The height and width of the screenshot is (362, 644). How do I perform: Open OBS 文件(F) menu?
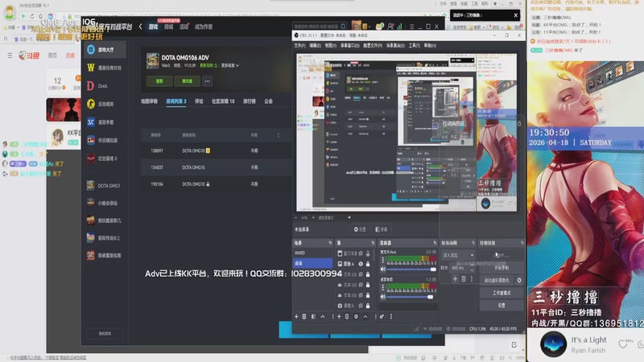(299, 46)
